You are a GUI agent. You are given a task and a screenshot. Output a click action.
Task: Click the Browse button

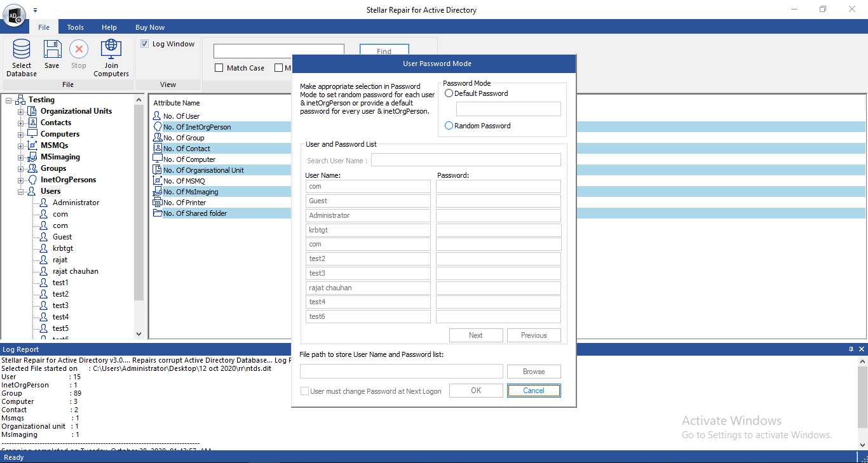coord(533,372)
